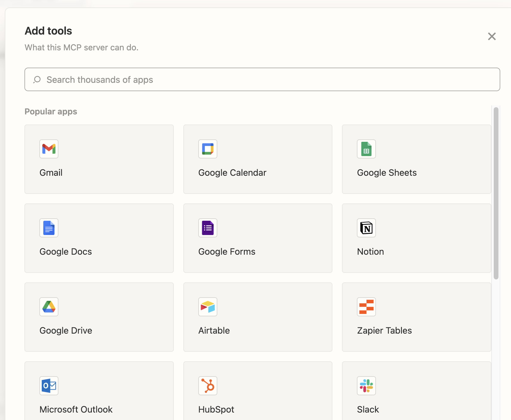This screenshot has width=511, height=420.
Task: Select the Slack label
Action: pyautogui.click(x=368, y=410)
